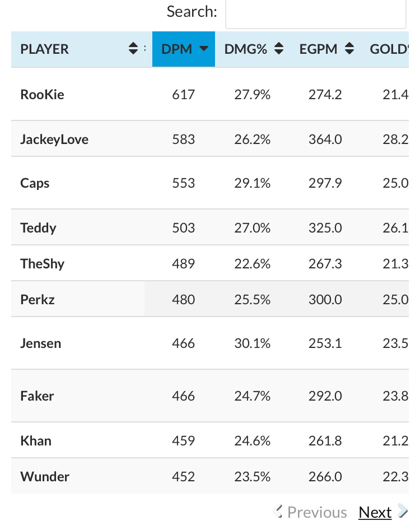The image size is (420, 525).
Task: Click the Next page chevron icon
Action: 403,512
